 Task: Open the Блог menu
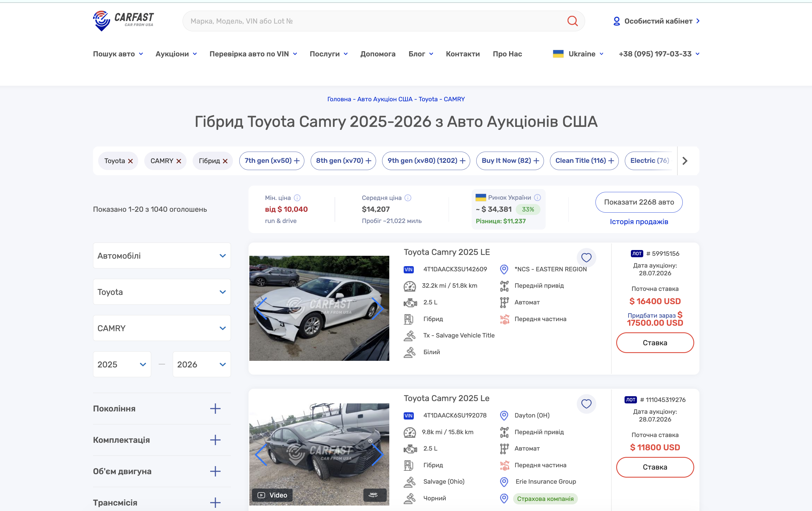click(x=421, y=54)
